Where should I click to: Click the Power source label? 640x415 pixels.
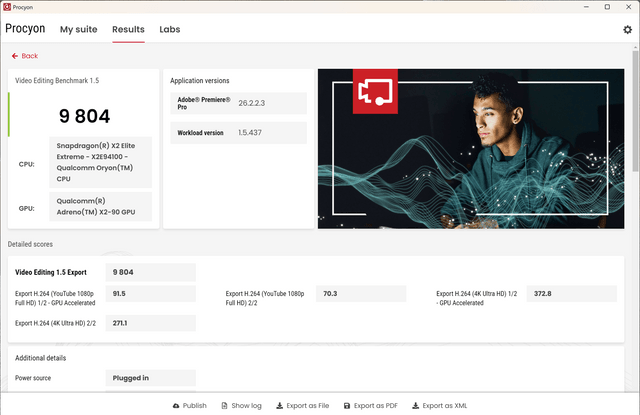pyautogui.click(x=33, y=378)
